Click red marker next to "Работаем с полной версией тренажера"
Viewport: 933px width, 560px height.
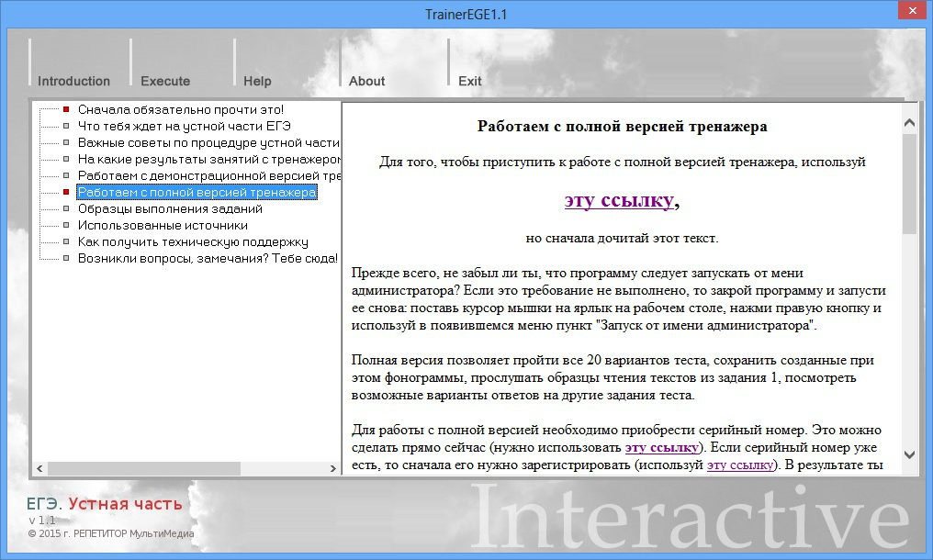point(66,193)
